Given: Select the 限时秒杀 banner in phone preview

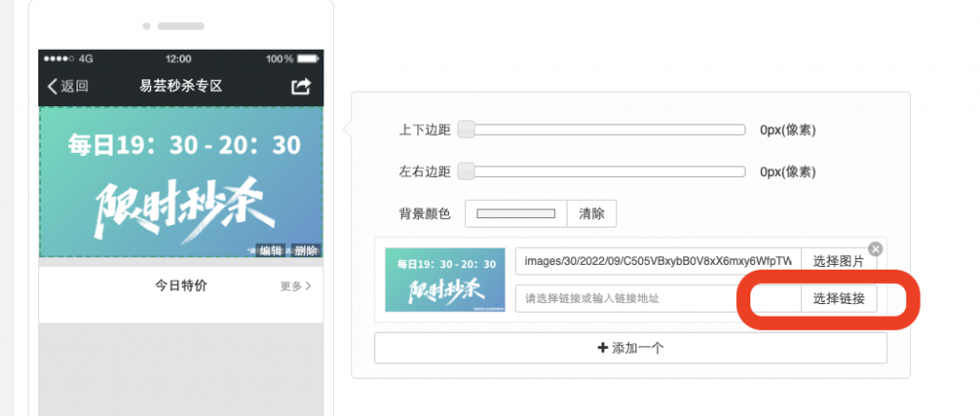Looking at the screenshot, I should click(181, 182).
